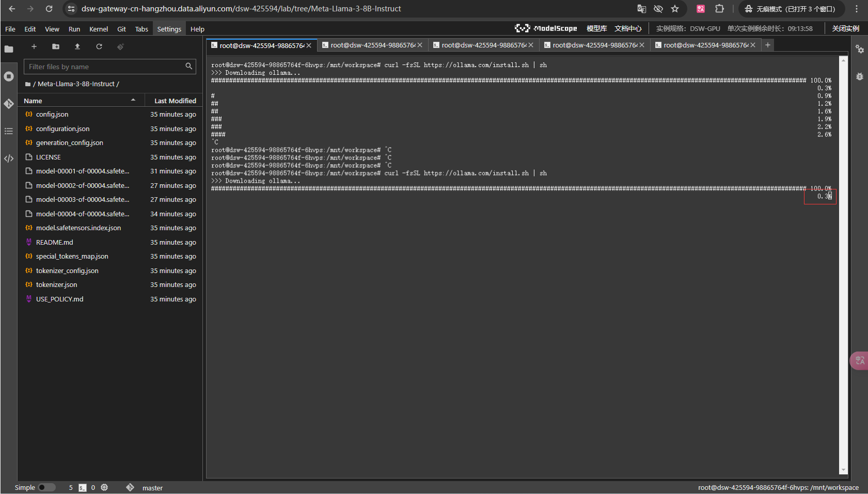Image resolution: width=868 pixels, height=494 pixels.
Task: Bookmark this page with the star icon
Action: tap(675, 9)
